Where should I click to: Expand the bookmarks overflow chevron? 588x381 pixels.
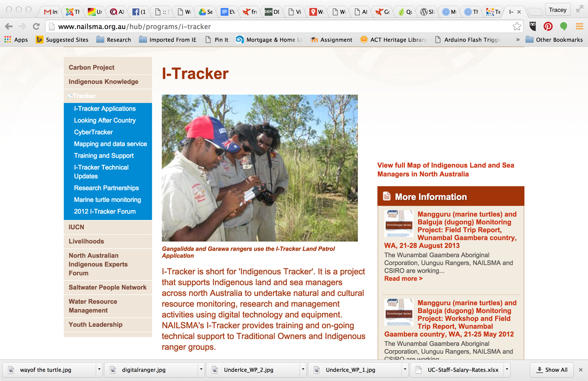517,40
